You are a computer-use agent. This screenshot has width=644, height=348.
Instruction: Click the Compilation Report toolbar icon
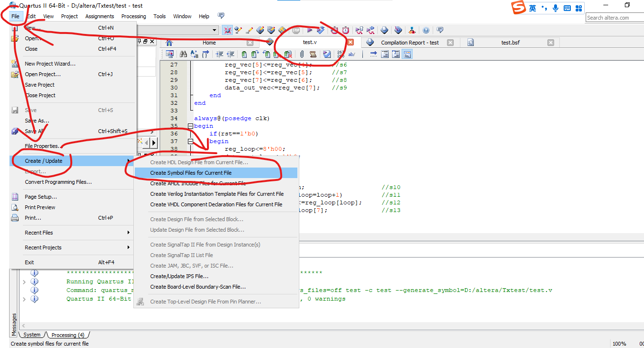point(384,30)
